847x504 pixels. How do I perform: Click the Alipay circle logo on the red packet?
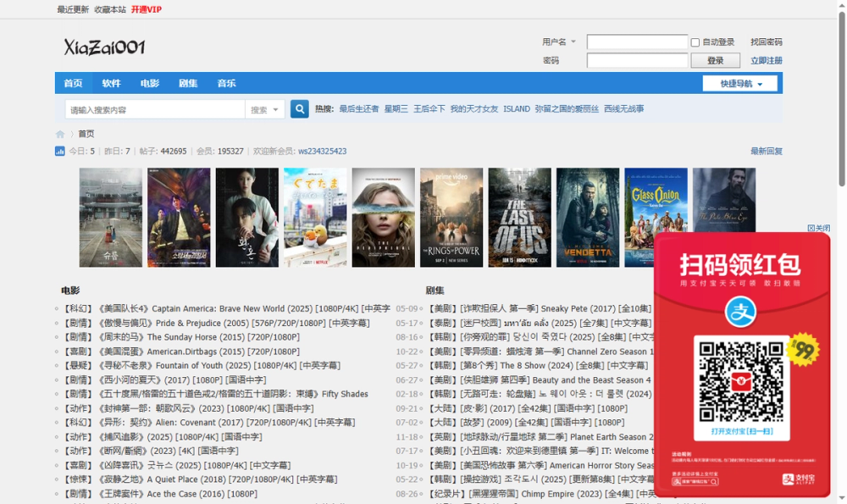point(740,312)
